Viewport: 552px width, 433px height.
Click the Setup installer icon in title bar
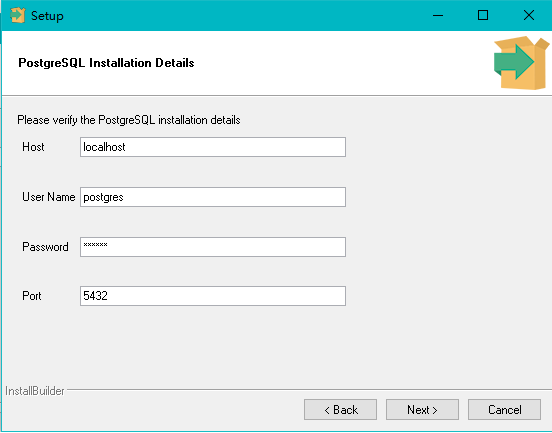(x=18, y=15)
